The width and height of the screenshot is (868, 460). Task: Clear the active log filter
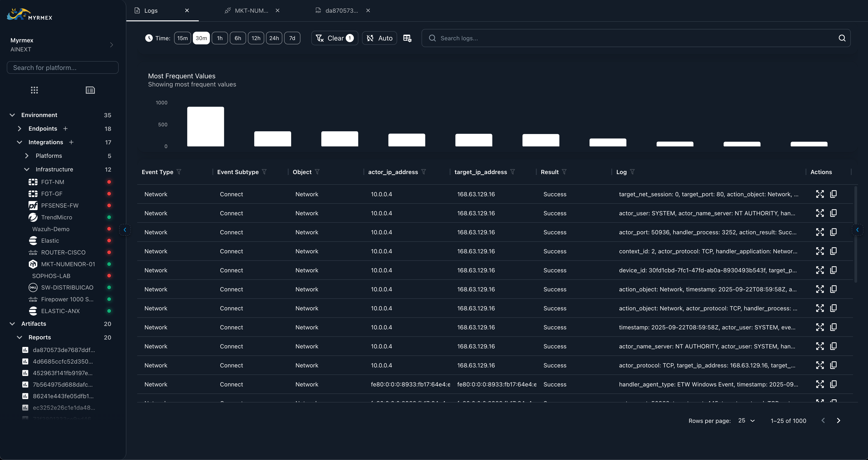pos(335,38)
